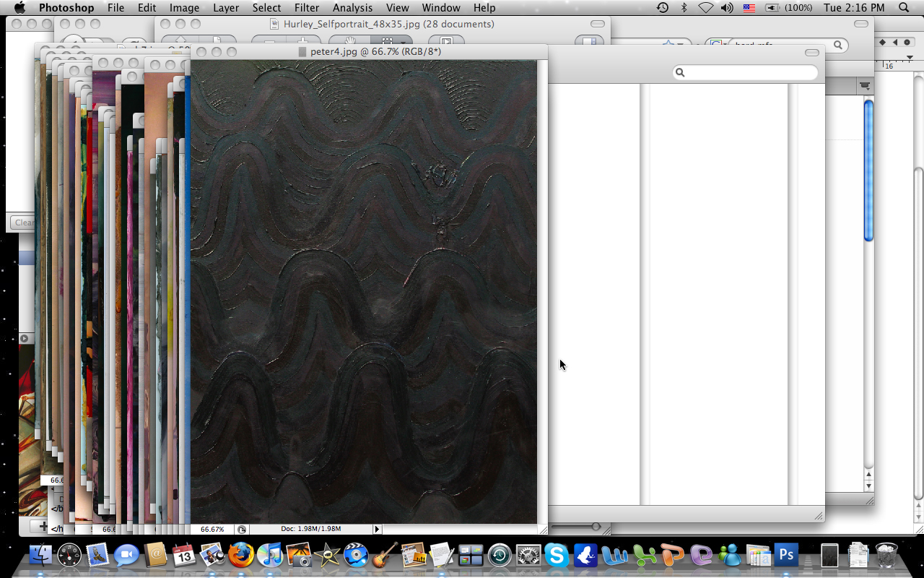Click the Time Machine dock icon
This screenshot has height=578, width=924.
[x=500, y=555]
